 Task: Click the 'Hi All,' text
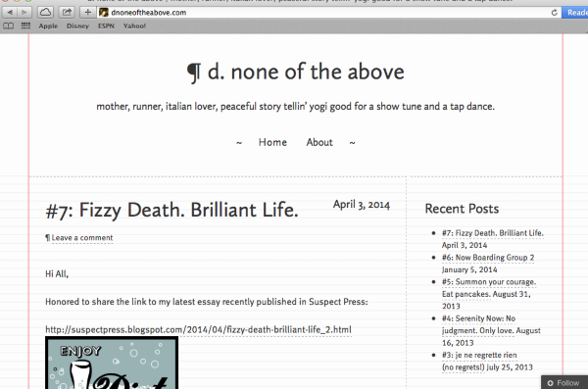(57, 273)
